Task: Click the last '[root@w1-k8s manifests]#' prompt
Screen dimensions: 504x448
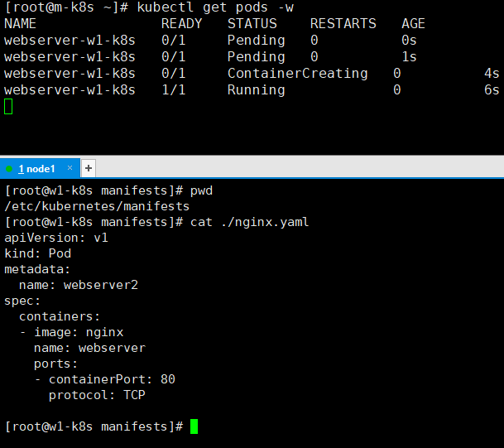Action: click(94, 427)
